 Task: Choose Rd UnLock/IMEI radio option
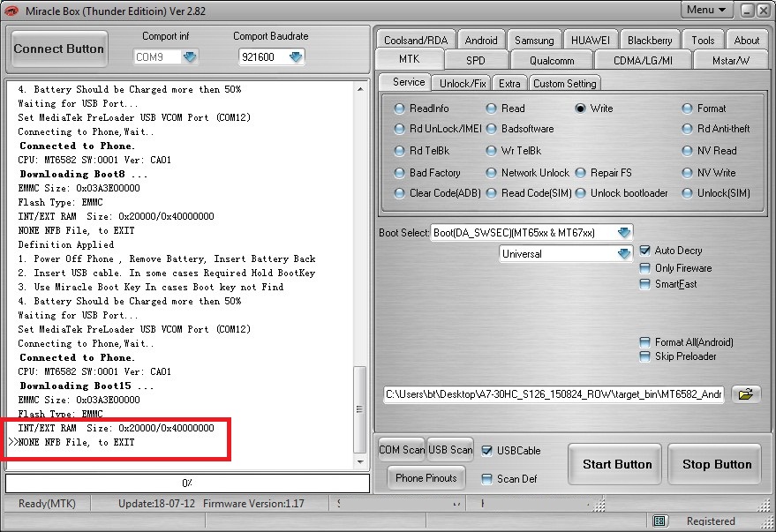[x=399, y=129]
